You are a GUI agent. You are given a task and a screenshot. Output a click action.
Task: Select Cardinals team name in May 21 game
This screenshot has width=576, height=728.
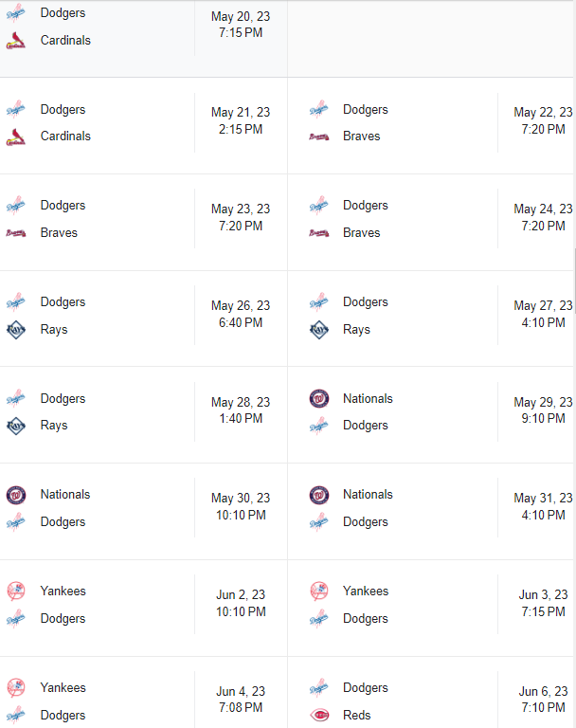click(x=65, y=136)
